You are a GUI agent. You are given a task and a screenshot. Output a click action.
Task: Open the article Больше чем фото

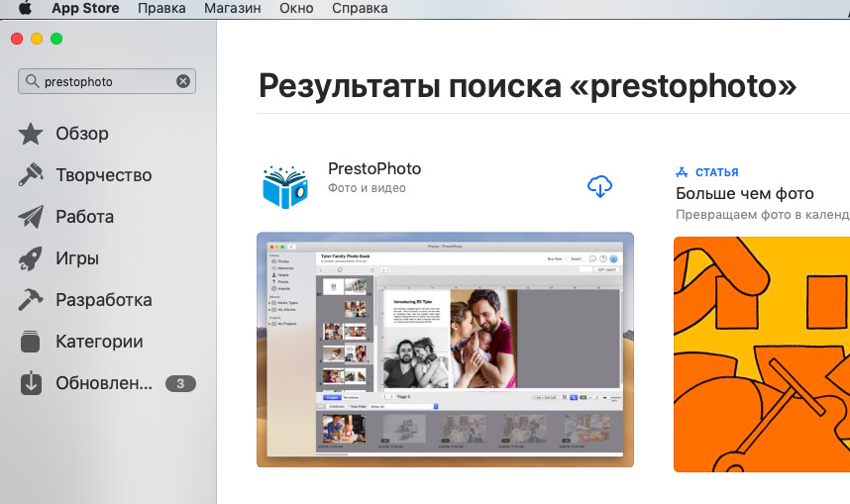(744, 193)
